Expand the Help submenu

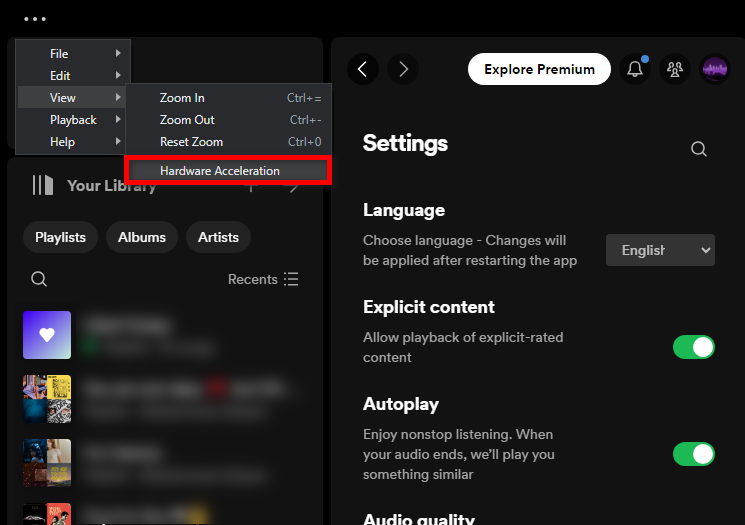point(72,142)
